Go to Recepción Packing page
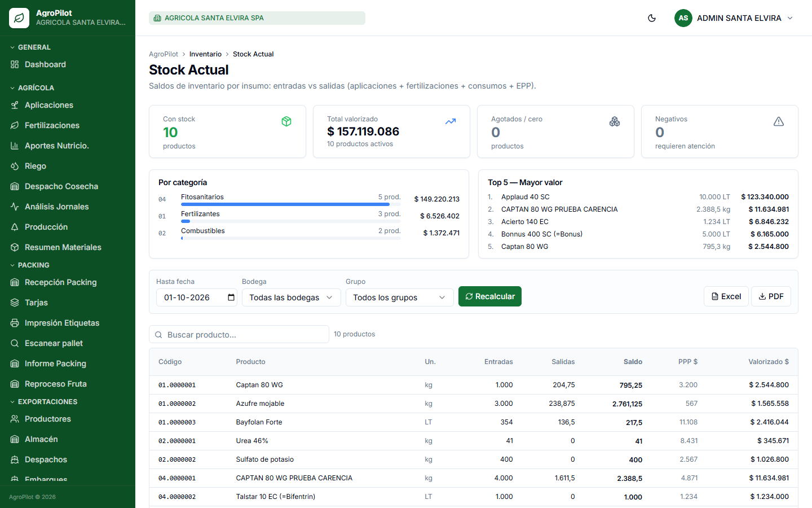 (68, 282)
